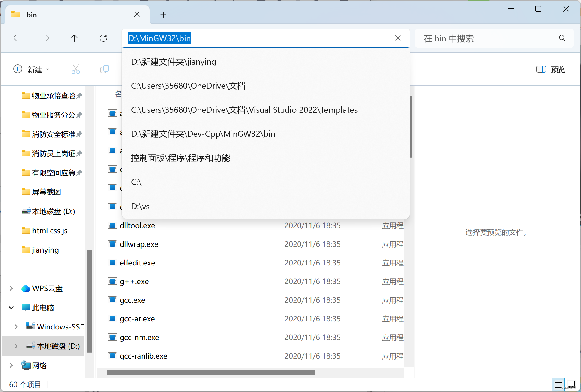Select the gcc.exe file
This screenshot has height=392, width=581.
[132, 300]
